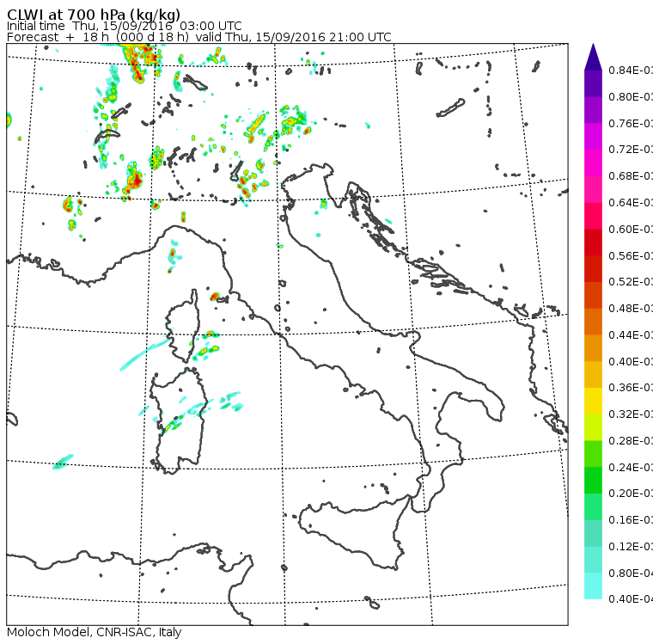Click the dark purple arrow atop the color bar
This screenshot has height=644, width=653.
point(593,58)
